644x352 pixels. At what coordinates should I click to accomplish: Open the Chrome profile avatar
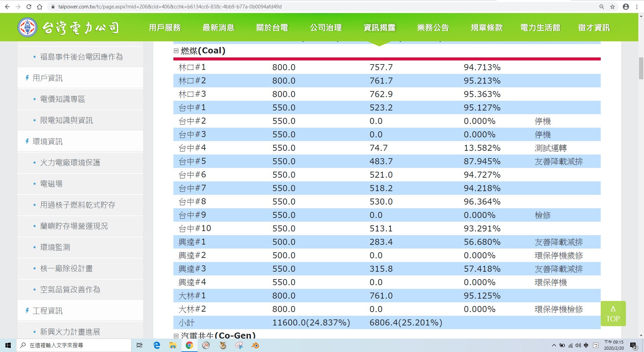pyautogui.click(x=626, y=7)
